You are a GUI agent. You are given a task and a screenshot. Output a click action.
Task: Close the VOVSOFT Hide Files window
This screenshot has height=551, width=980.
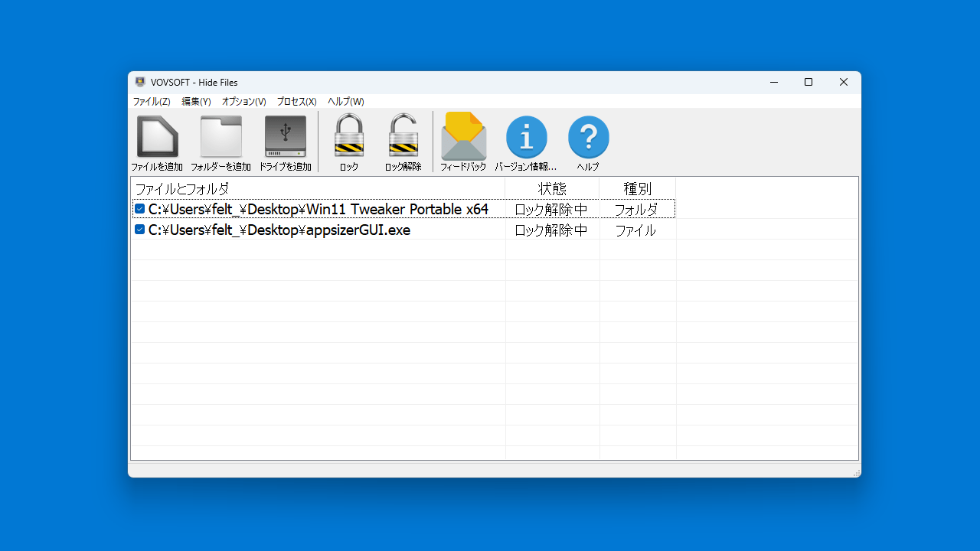point(844,82)
